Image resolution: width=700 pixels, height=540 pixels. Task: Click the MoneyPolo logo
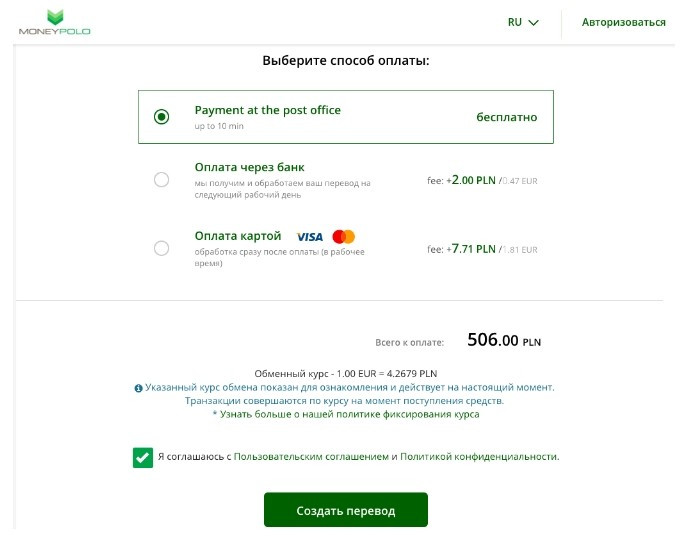coord(54,22)
